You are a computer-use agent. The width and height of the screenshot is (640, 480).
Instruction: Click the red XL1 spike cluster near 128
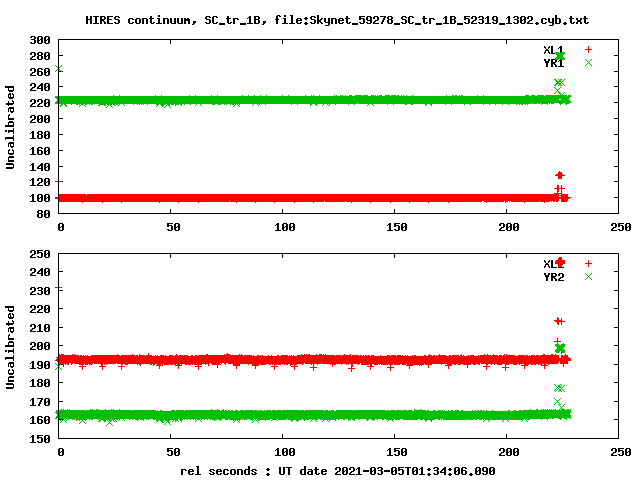[560, 176]
